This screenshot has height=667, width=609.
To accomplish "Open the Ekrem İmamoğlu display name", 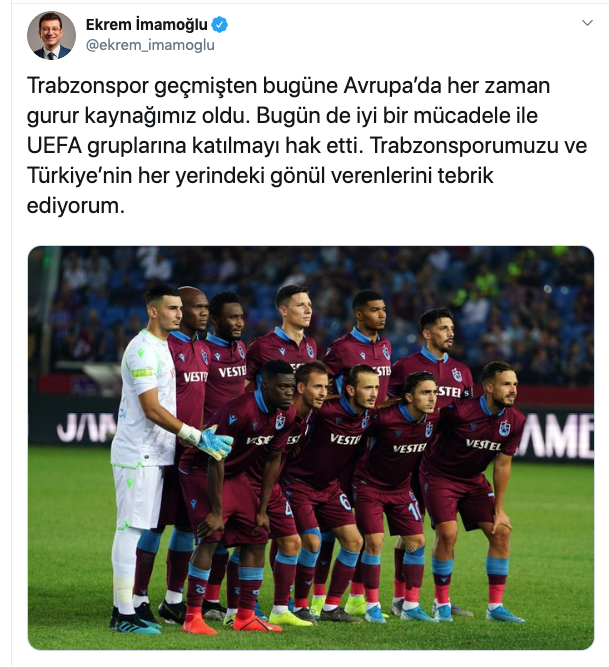I will 147,25.
